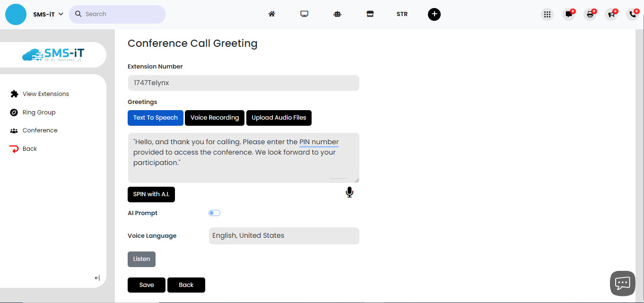Open the Voice Language selector
This screenshot has width=644, height=303.
point(284,235)
